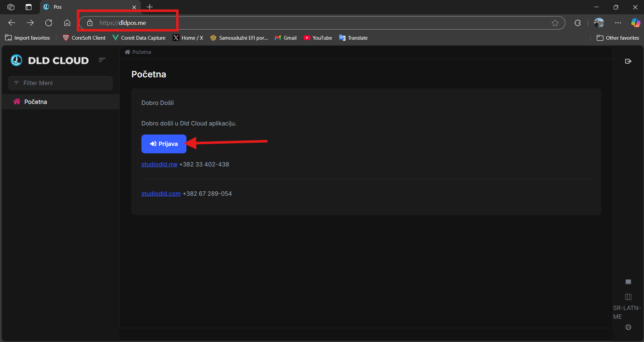Open a new tab with the plus button
Viewport: 644px width, 342px height.
150,7
